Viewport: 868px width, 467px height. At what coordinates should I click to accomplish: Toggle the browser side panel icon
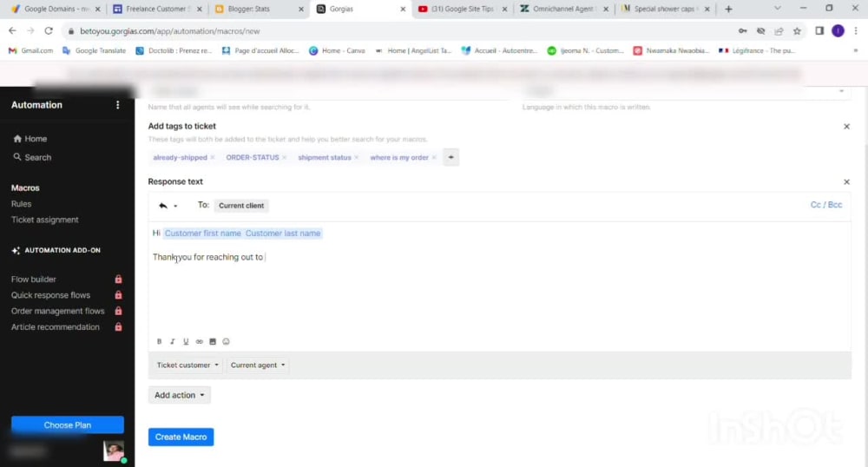pyautogui.click(x=820, y=31)
